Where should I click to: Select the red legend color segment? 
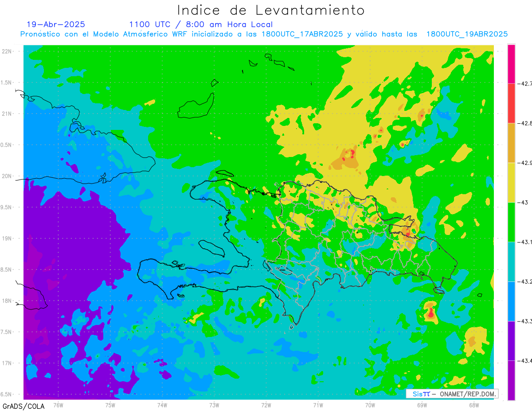[511, 103]
